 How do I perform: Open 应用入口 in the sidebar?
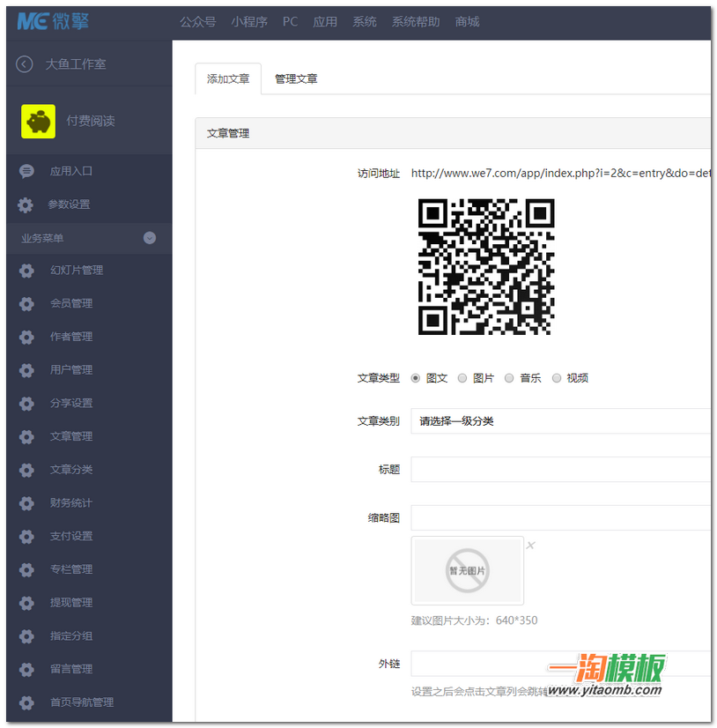[71, 171]
